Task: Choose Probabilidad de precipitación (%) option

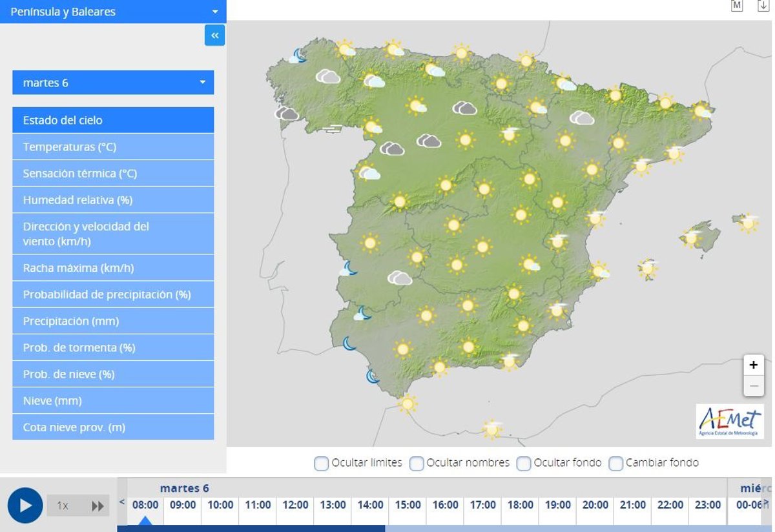Action: [113, 294]
